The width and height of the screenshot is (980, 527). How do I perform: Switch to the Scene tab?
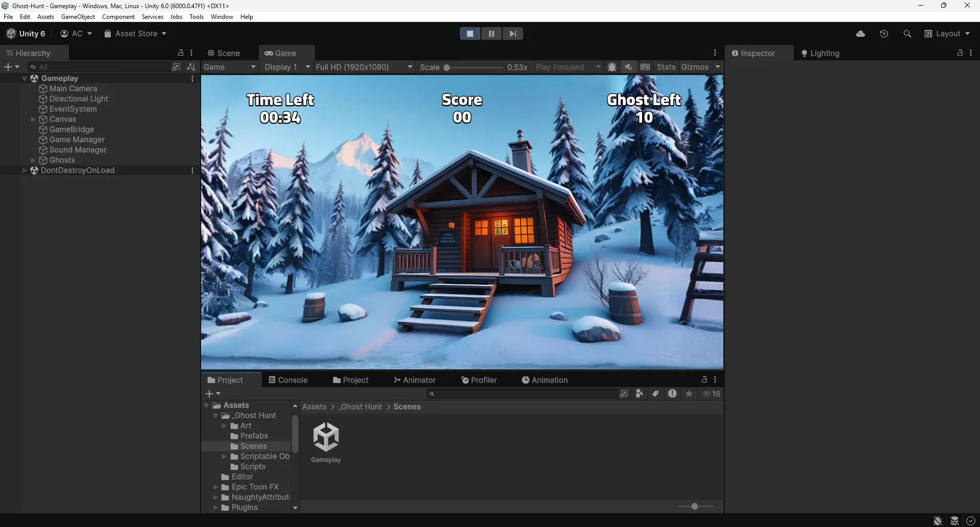tap(224, 53)
